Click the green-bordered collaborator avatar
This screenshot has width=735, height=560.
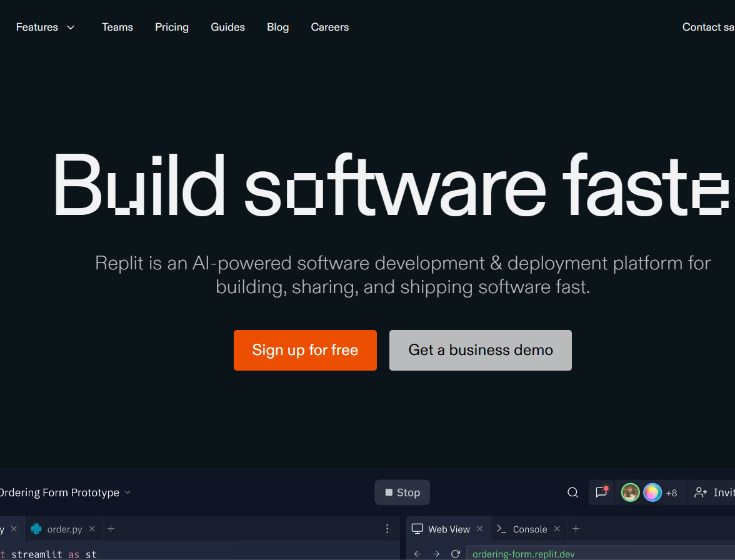pos(630,492)
